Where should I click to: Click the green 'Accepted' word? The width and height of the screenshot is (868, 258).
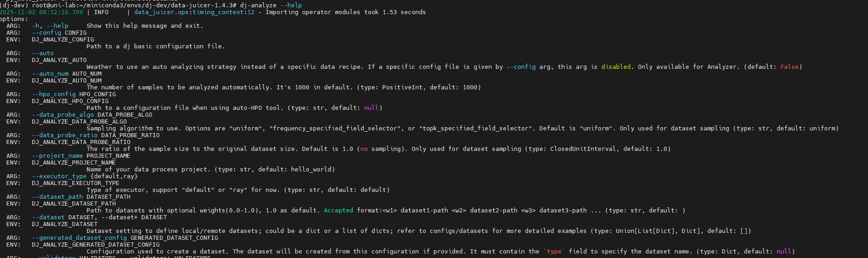coord(339,210)
